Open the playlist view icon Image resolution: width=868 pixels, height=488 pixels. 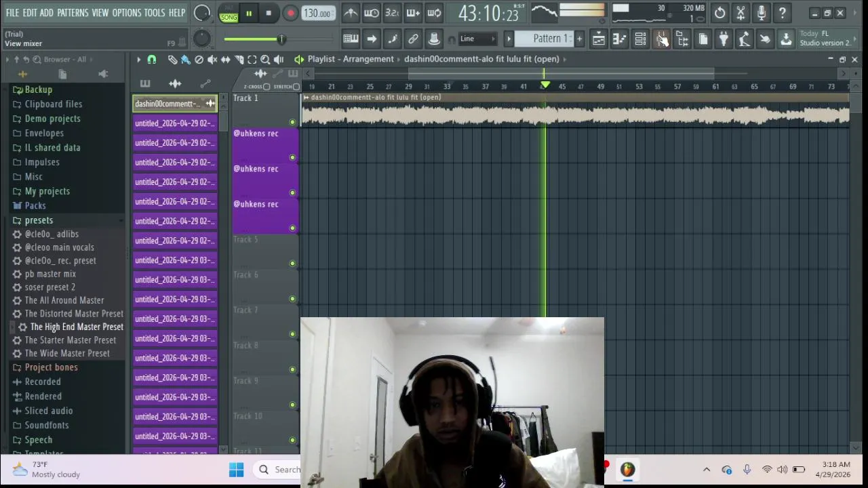pos(599,39)
